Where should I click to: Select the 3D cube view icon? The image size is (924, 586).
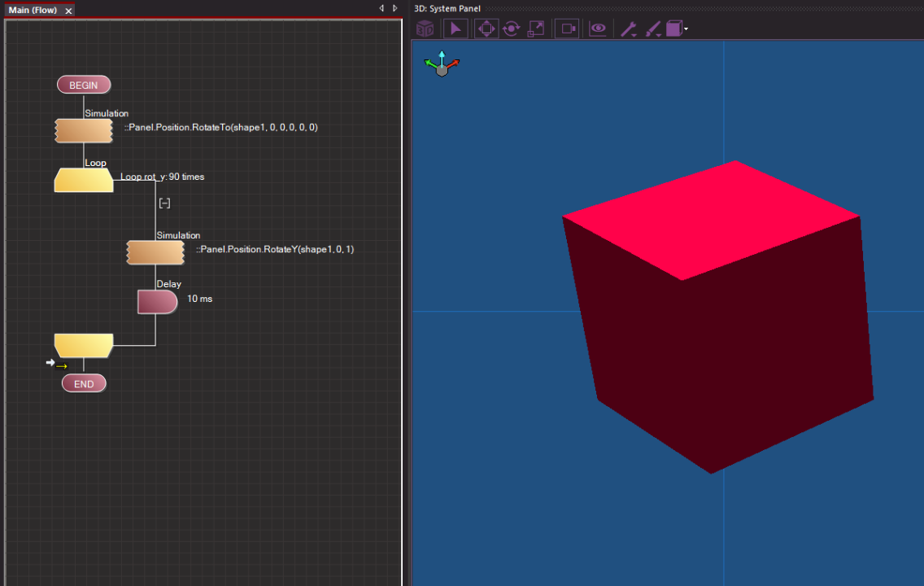424,28
